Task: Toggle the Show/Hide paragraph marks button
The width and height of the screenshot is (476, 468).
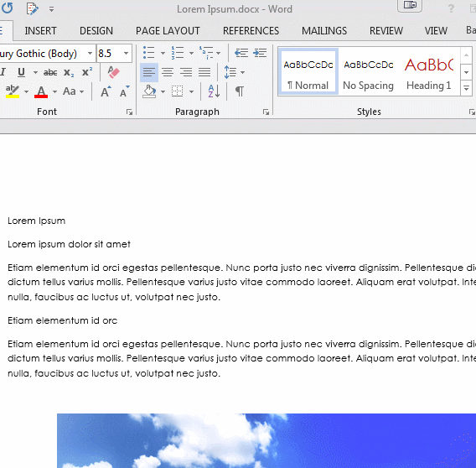Action: click(239, 91)
